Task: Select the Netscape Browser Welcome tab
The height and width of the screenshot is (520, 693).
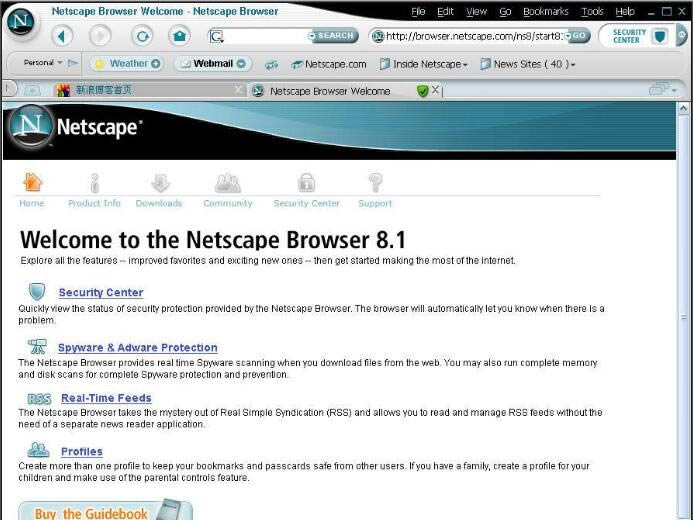Action: point(330,91)
